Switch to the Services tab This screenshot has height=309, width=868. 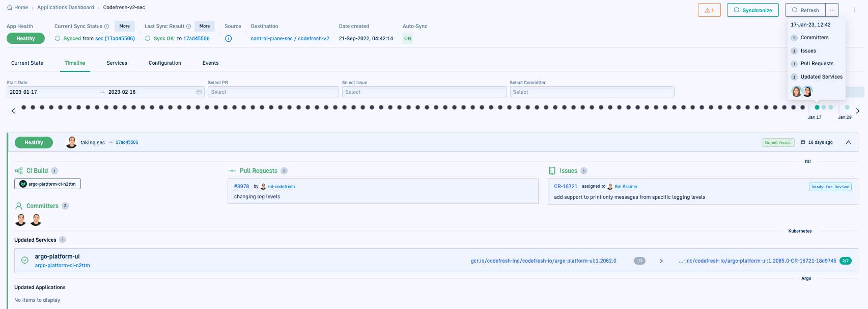[x=117, y=63]
